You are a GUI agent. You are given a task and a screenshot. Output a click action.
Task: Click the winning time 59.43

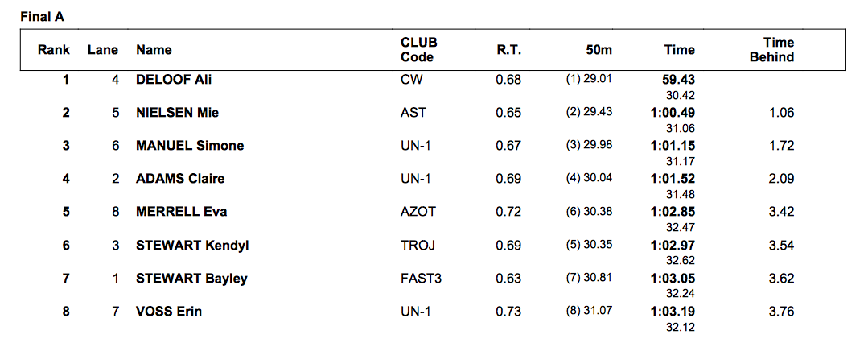coord(678,80)
